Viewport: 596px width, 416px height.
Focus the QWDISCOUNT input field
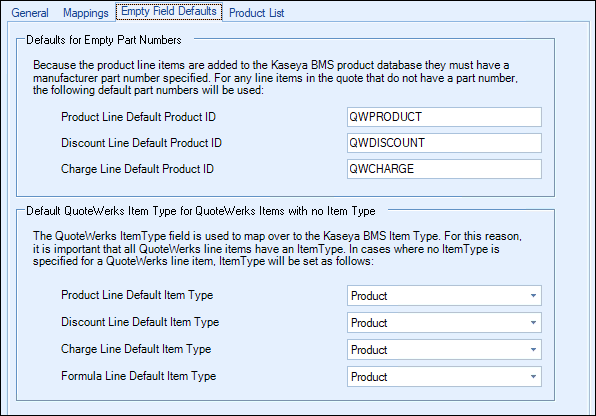(x=444, y=143)
